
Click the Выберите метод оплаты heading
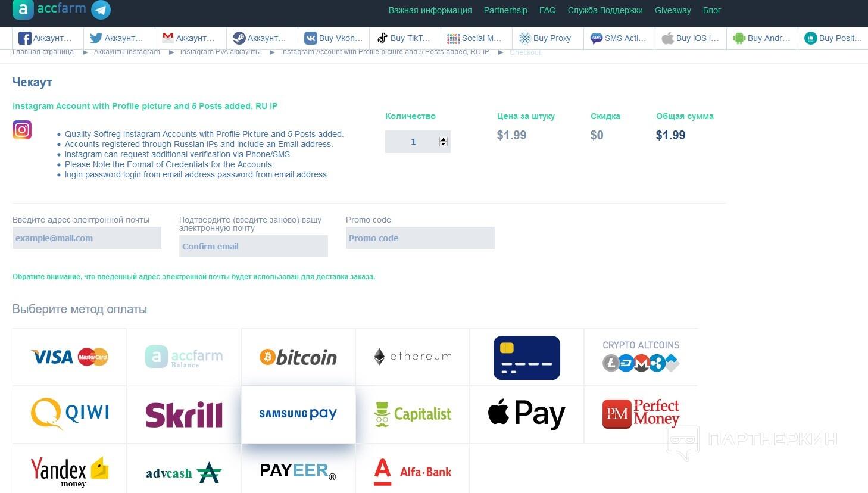[x=80, y=310]
